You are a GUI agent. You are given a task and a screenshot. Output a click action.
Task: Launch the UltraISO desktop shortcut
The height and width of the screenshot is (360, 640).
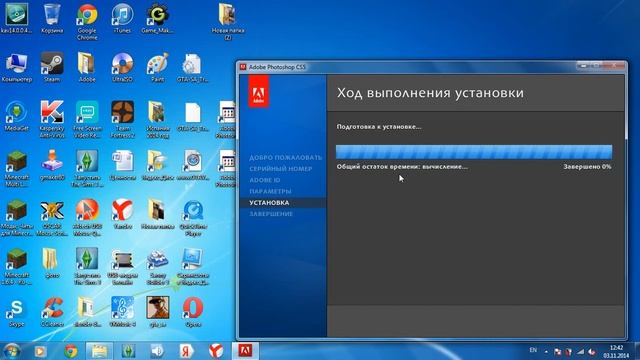click(122, 68)
